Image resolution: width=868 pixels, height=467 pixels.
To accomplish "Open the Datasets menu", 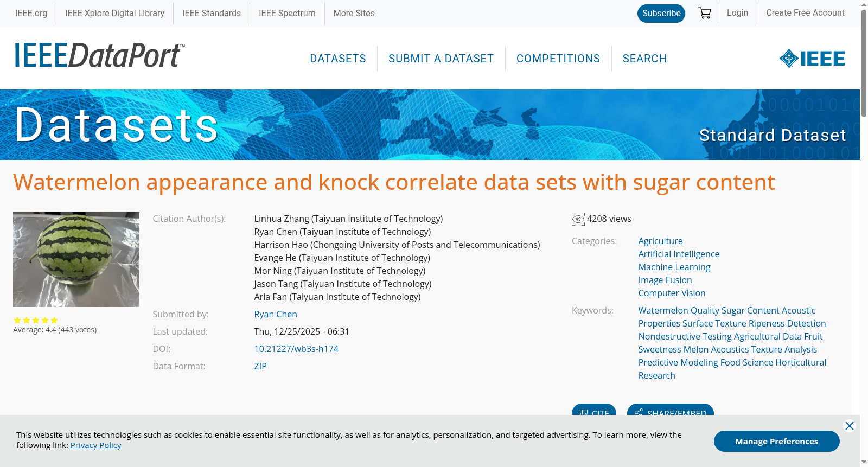I will 338,59.
